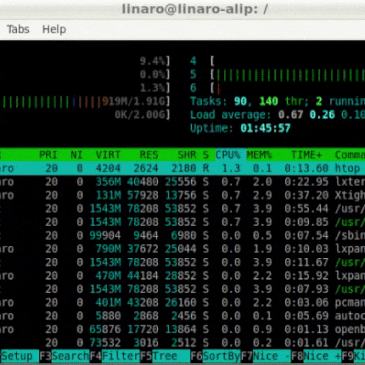Sort by the VIRT column header
Image resolution: width=365 pixels, height=365 pixels.
pos(108,155)
